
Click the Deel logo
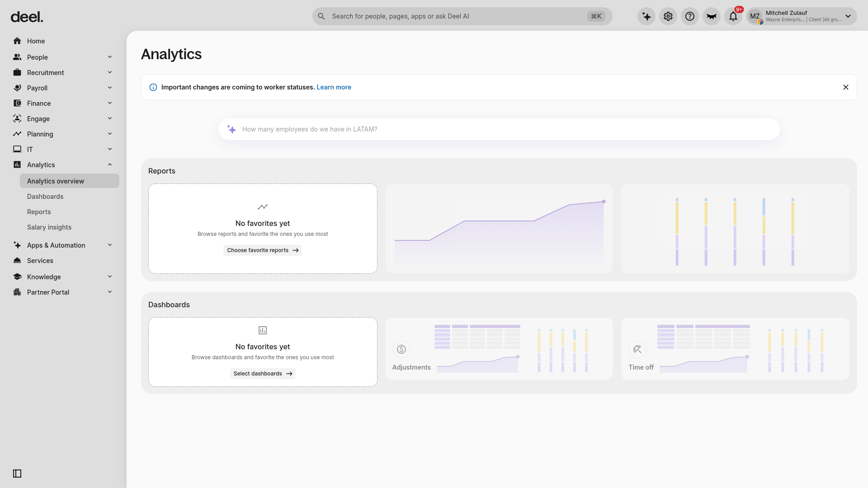click(27, 17)
